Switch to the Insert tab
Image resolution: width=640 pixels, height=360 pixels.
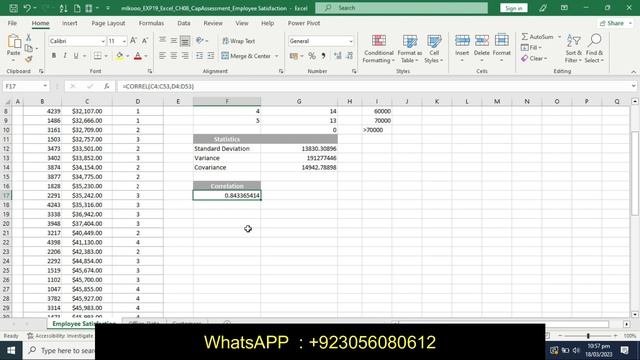[69, 23]
